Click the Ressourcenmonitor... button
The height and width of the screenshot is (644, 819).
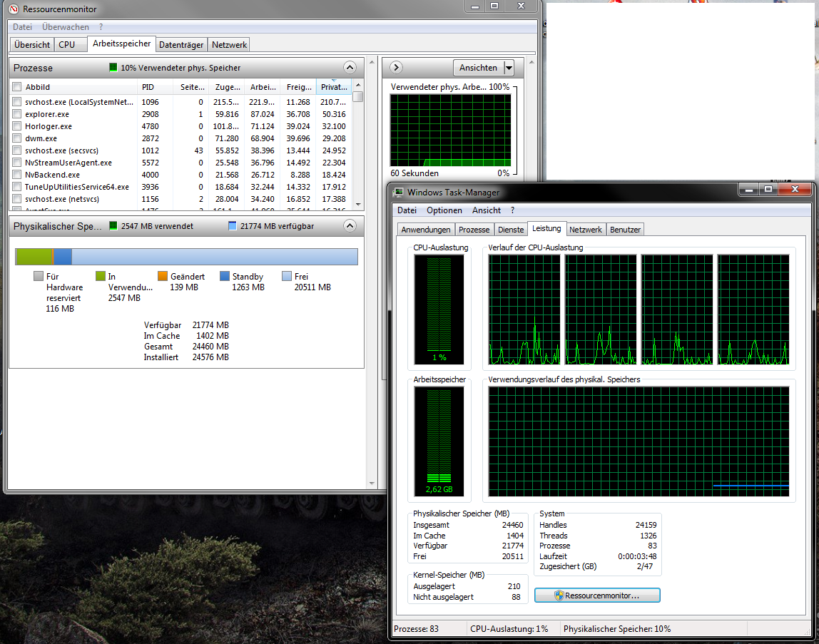598,596
